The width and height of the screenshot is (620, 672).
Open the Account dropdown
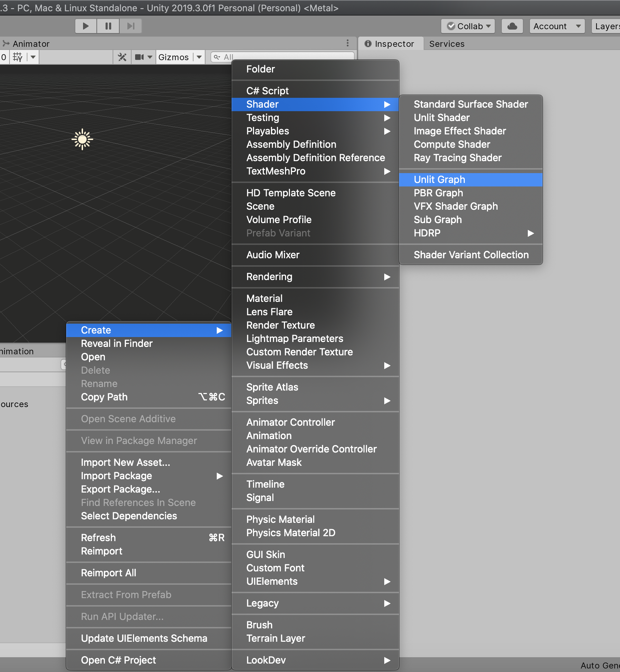coord(557,26)
